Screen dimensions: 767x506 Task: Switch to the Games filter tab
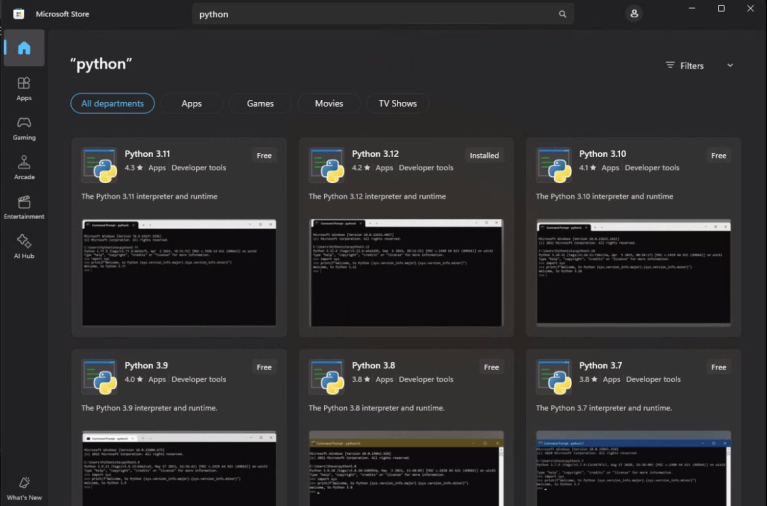coord(260,103)
